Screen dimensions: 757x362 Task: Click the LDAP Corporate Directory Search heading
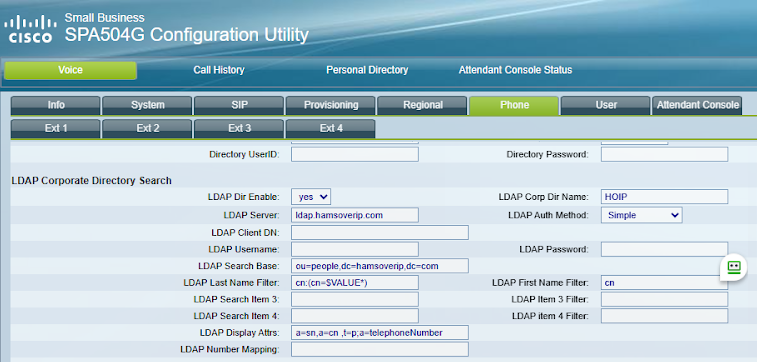click(x=91, y=181)
